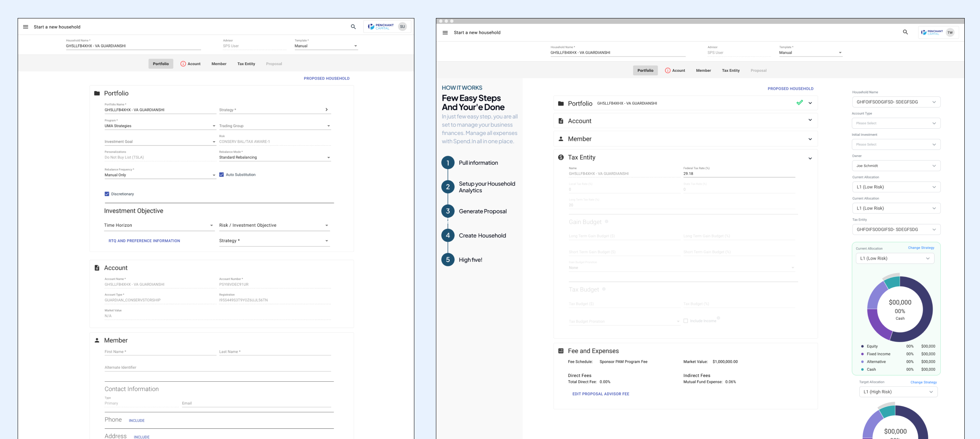Click green checkmark on Portfolio row
This screenshot has height=439, width=980.
click(x=800, y=103)
